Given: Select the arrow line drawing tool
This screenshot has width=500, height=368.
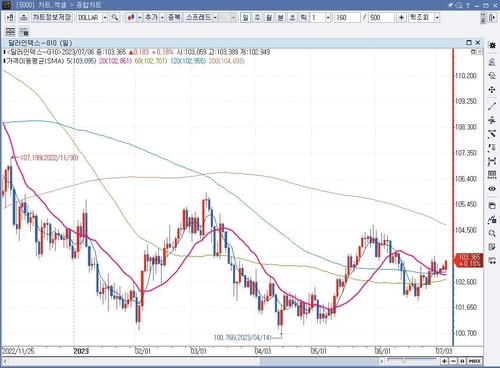Looking at the screenshot, I should point(492,134).
